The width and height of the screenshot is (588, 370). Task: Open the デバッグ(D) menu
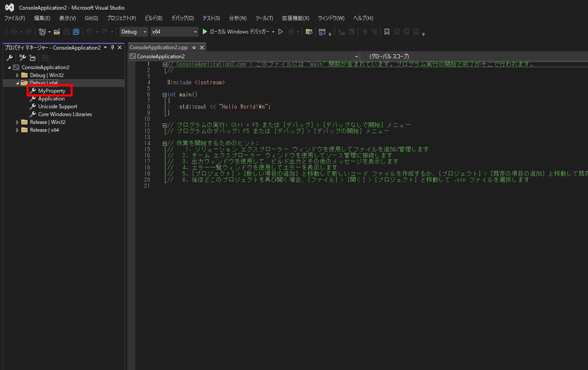click(x=183, y=18)
